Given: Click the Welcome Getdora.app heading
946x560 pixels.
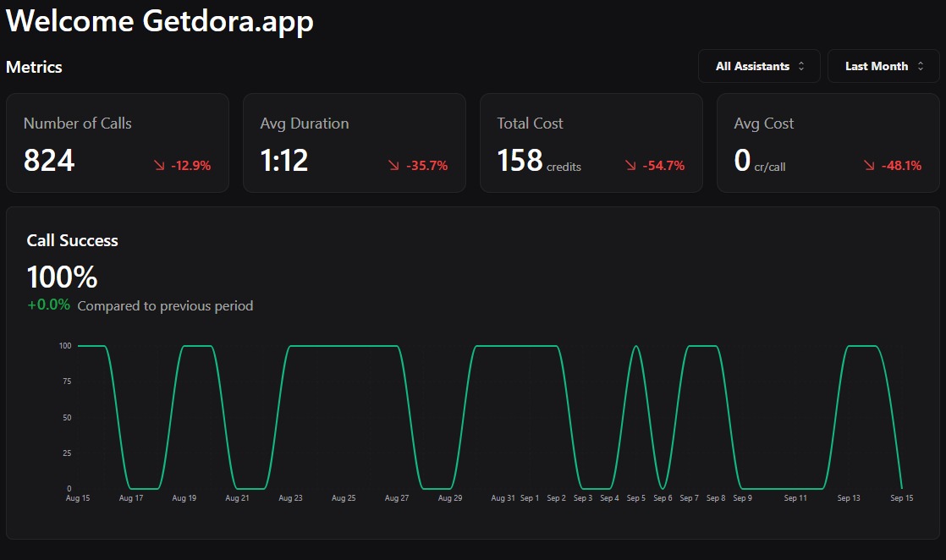Looking at the screenshot, I should [x=160, y=21].
